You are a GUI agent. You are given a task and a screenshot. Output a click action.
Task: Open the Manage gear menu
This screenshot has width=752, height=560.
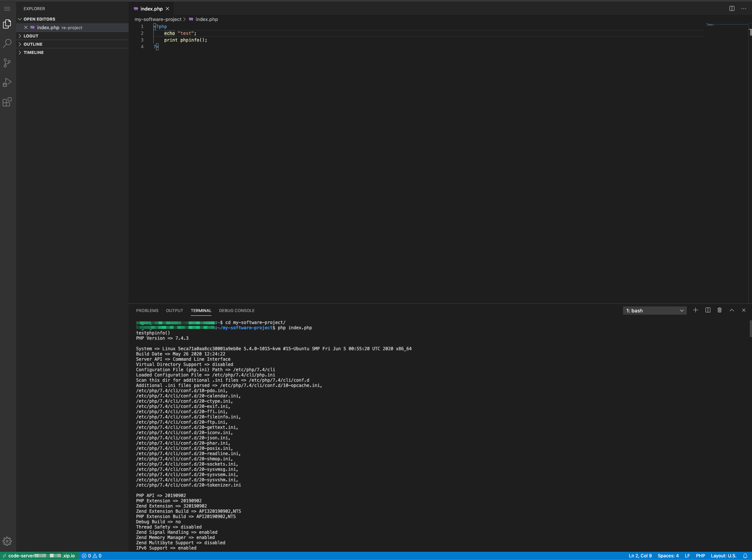coord(7,541)
